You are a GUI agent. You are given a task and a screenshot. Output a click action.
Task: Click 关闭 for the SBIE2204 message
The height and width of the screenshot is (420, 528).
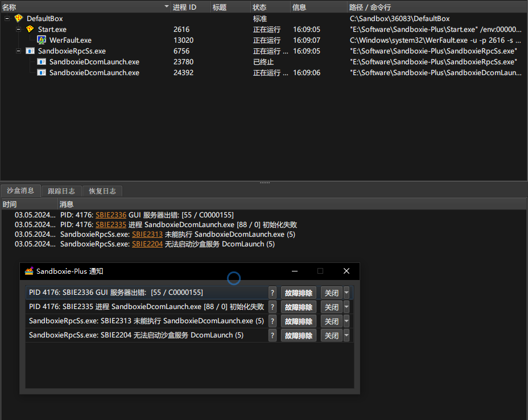(x=331, y=336)
